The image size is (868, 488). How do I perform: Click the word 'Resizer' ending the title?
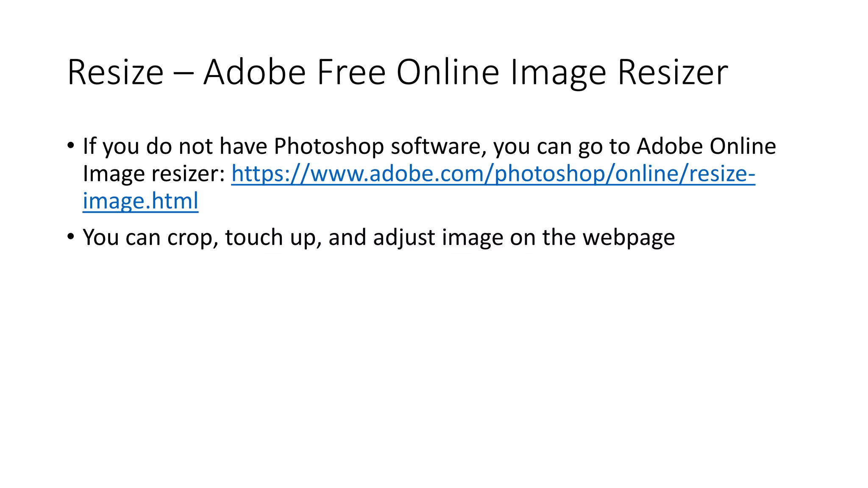[673, 73]
